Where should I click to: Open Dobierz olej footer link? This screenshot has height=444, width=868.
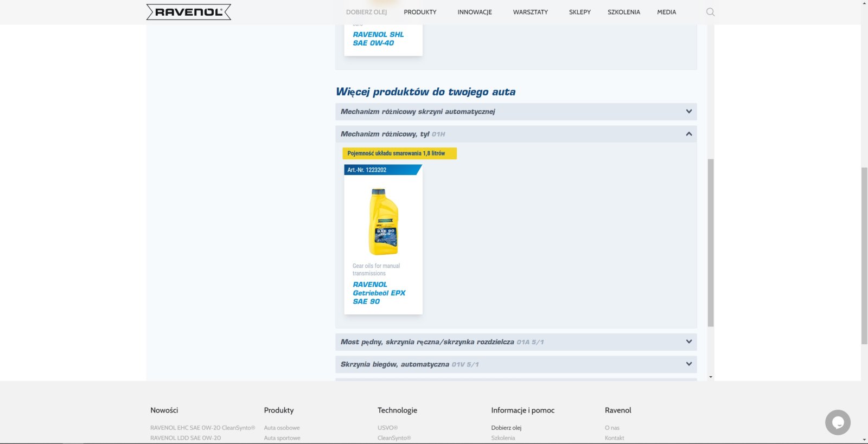click(x=506, y=428)
